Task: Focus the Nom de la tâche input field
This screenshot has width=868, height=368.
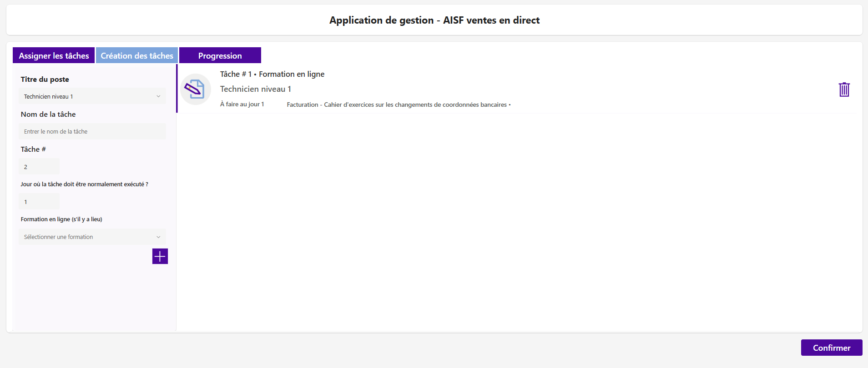Action: (x=92, y=131)
